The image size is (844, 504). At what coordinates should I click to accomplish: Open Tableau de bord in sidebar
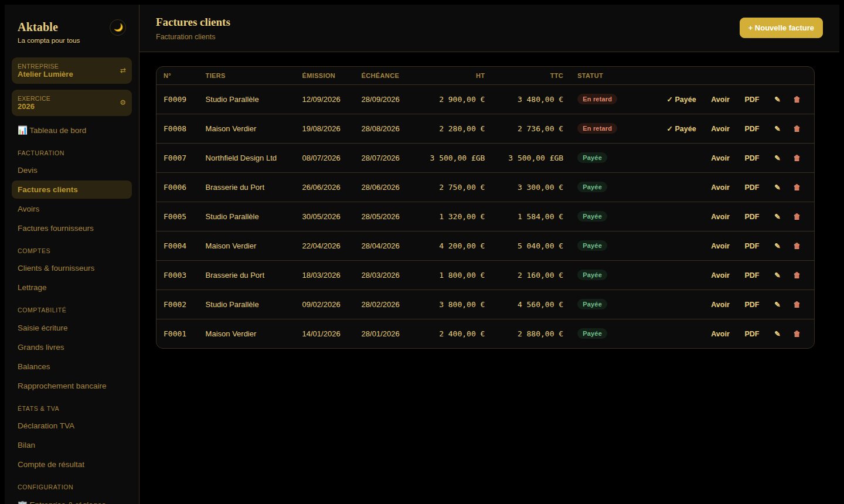(72, 130)
